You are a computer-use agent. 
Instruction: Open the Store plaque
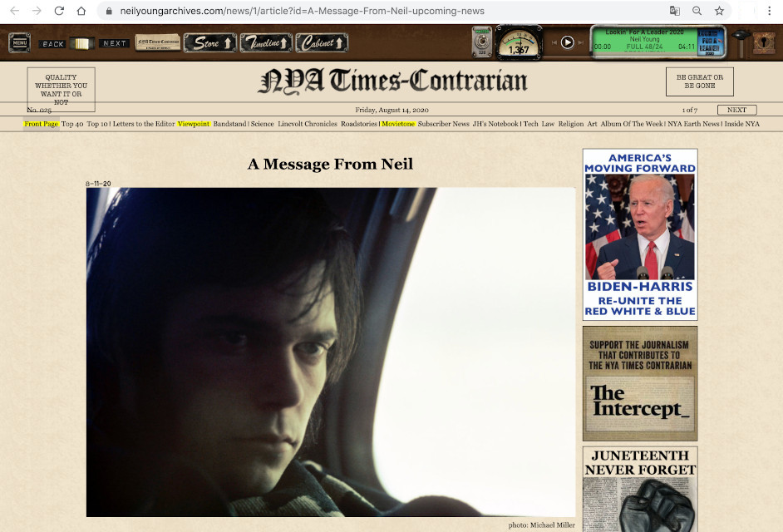pos(210,43)
